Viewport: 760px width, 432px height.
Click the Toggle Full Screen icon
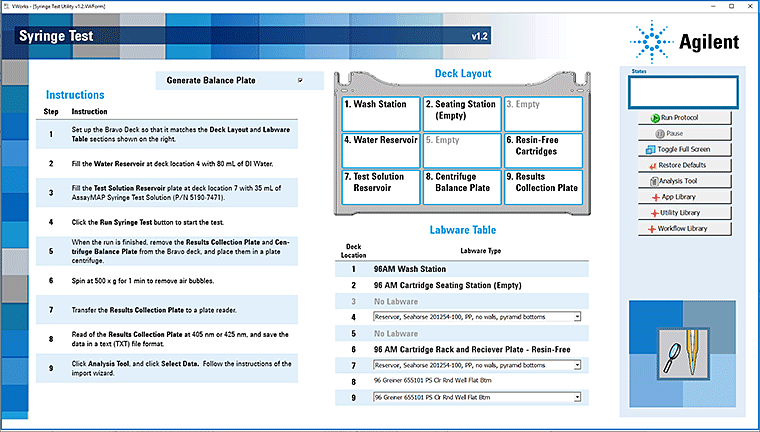click(x=649, y=149)
